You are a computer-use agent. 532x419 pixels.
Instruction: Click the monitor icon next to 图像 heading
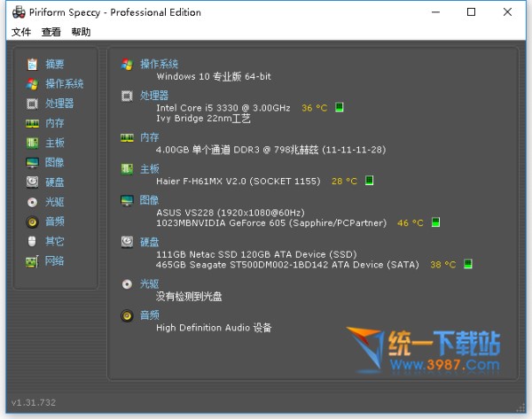tap(127, 200)
